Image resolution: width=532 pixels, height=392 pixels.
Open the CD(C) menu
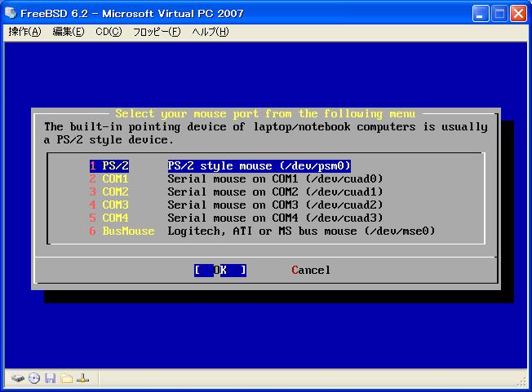(x=109, y=32)
